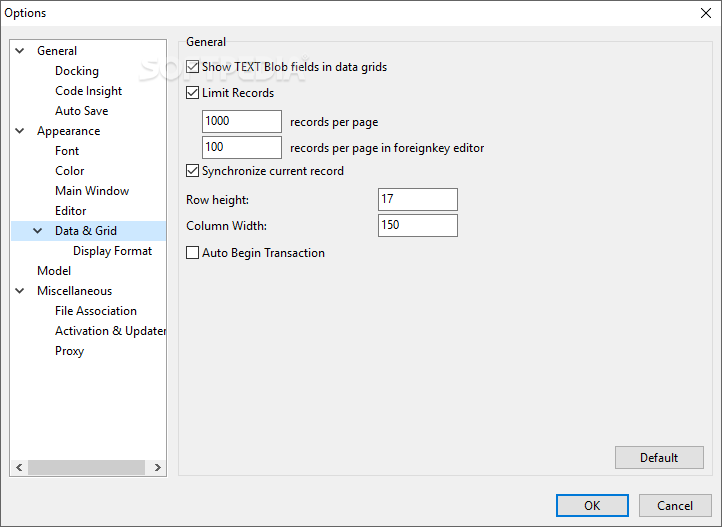This screenshot has height=527, width=722.
Task: Collapse the Data & Grid node
Action: [38, 231]
